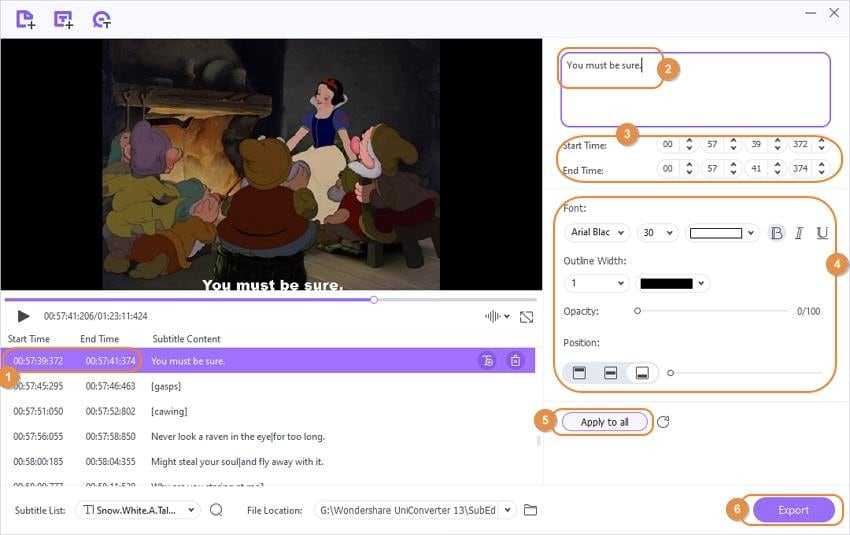Toggle bold font style
Image resolution: width=850 pixels, height=535 pixels.
pyautogui.click(x=777, y=233)
